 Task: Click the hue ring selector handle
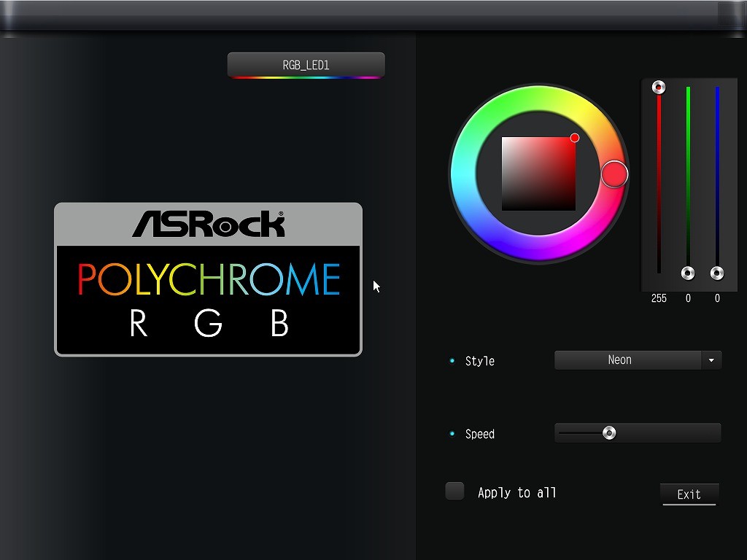pos(614,174)
